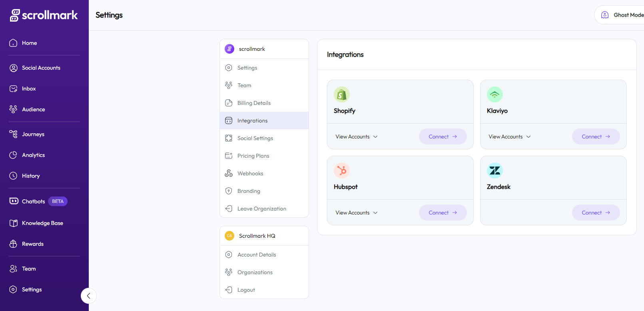
Task: Open Inbox from the sidebar icon
Action: coord(14,88)
